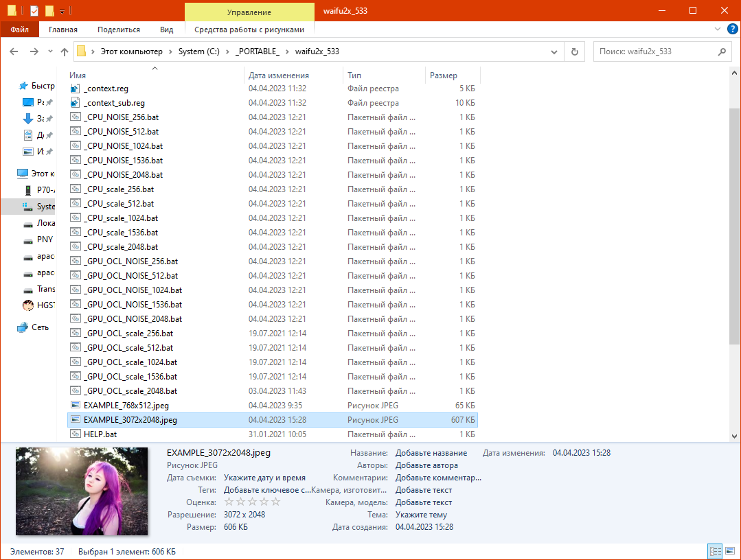
Task: Go up one folder level
Action: tap(65, 51)
